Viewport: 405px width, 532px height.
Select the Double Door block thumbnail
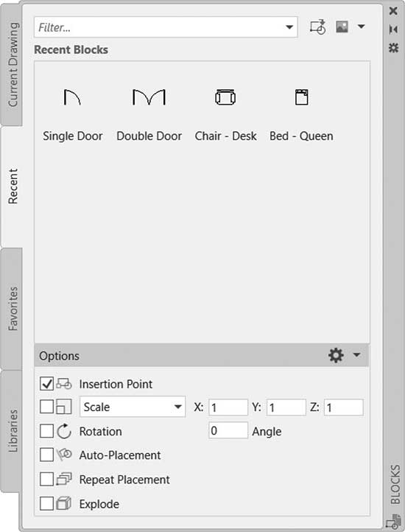point(149,97)
